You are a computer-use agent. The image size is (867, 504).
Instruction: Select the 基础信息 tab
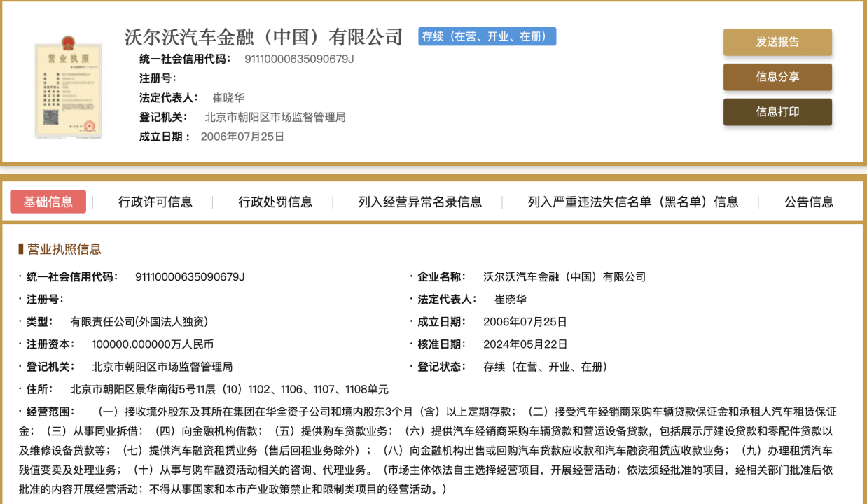pos(48,202)
